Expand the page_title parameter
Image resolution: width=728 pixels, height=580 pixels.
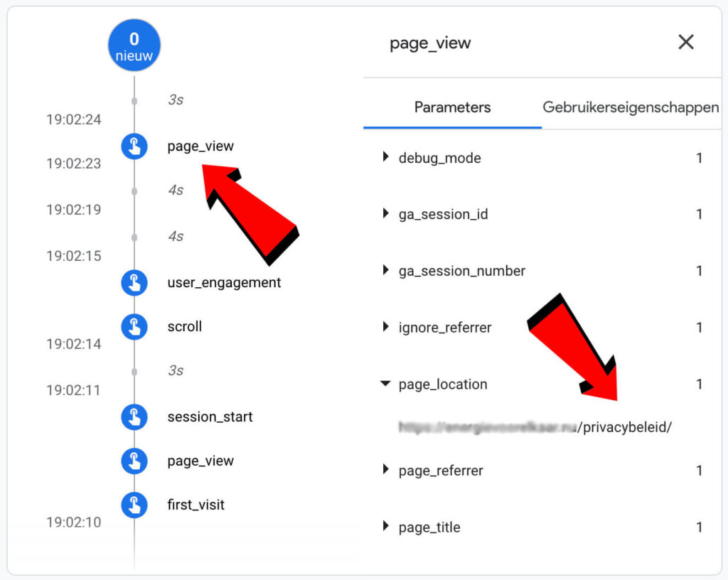tap(385, 527)
